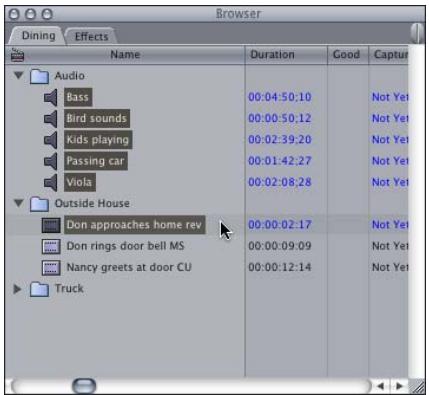
Task: Click the Capture column header
Action: pos(389,55)
